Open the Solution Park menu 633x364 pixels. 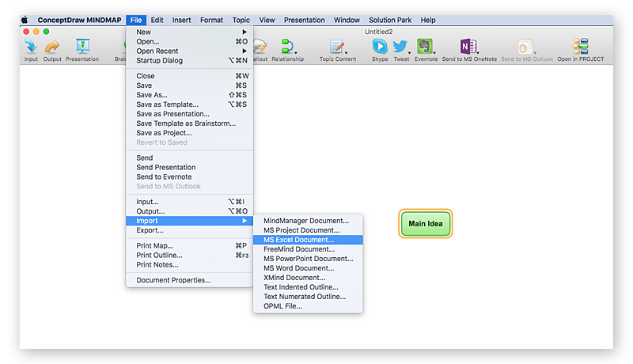tap(390, 20)
